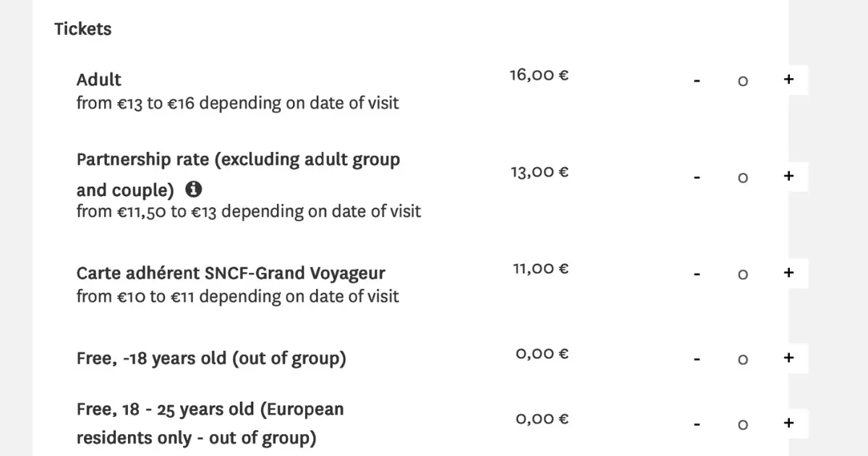Add one Partnership rate ticket

(788, 176)
